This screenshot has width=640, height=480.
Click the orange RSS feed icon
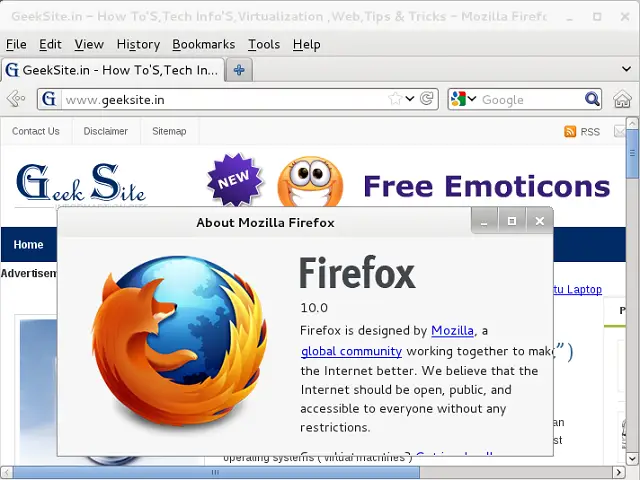[x=570, y=131]
